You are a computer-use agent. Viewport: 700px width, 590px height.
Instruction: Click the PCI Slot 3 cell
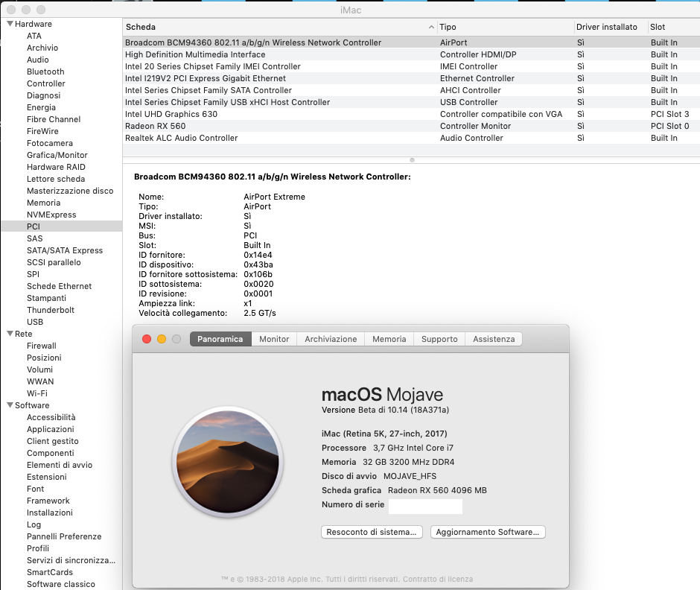(x=669, y=114)
